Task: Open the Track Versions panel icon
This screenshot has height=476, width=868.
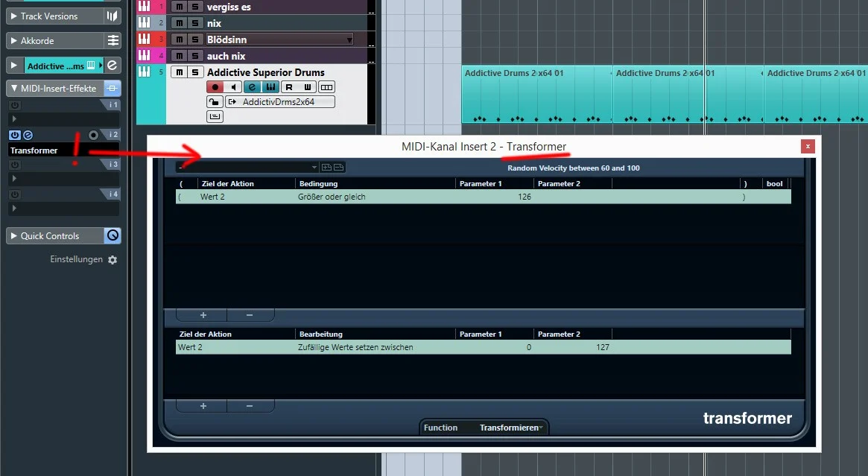Action: (x=113, y=16)
